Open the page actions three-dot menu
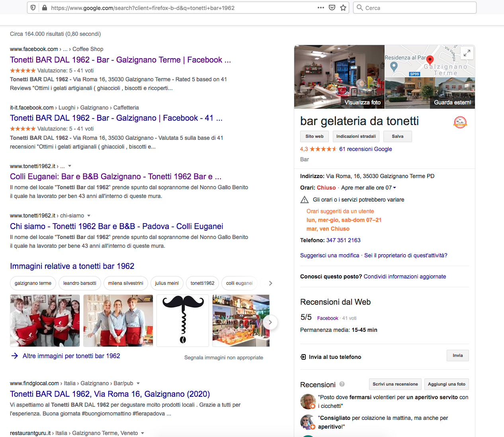 click(320, 7)
